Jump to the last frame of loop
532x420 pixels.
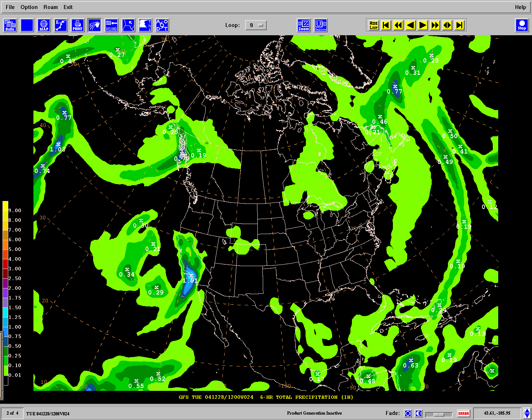[459, 25]
